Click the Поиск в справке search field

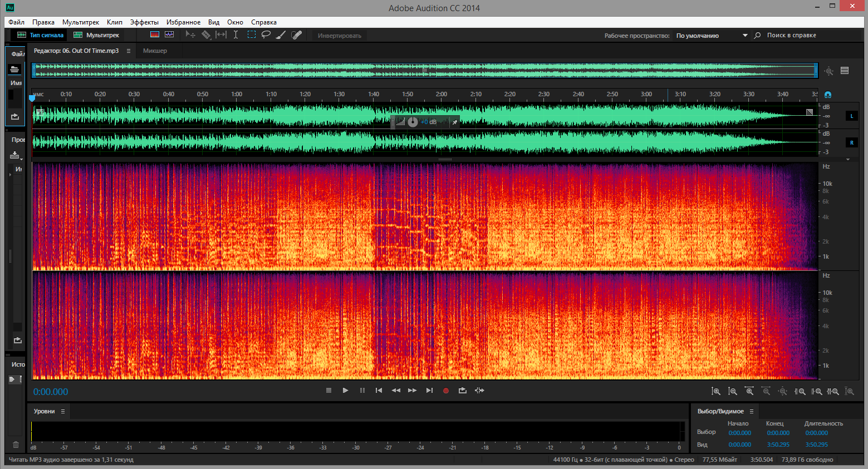pyautogui.click(x=807, y=35)
